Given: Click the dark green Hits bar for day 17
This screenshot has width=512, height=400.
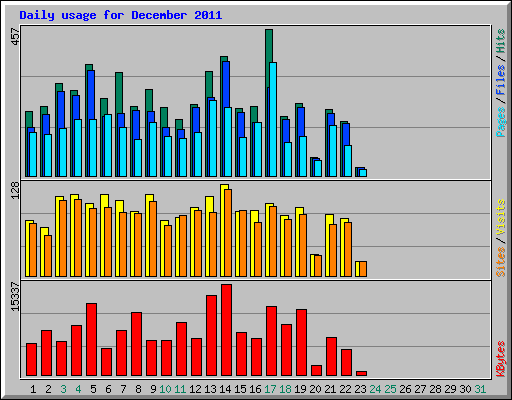Looking at the screenshot, I should point(269,58).
